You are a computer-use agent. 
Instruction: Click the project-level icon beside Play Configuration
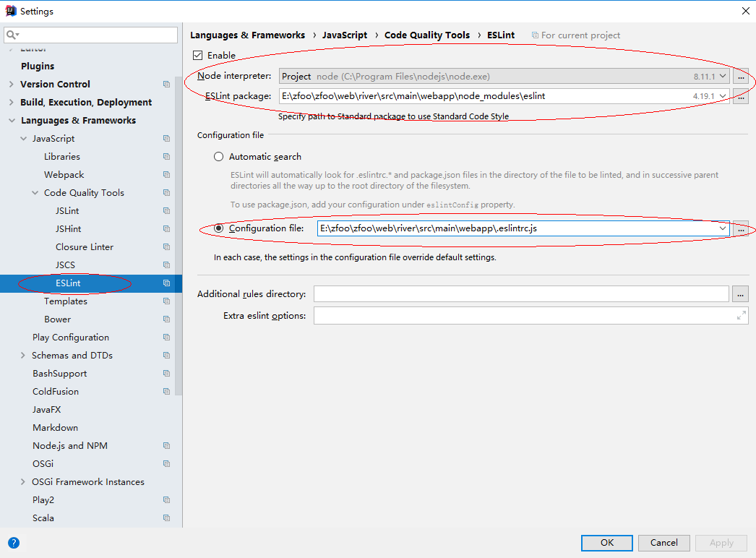167,337
